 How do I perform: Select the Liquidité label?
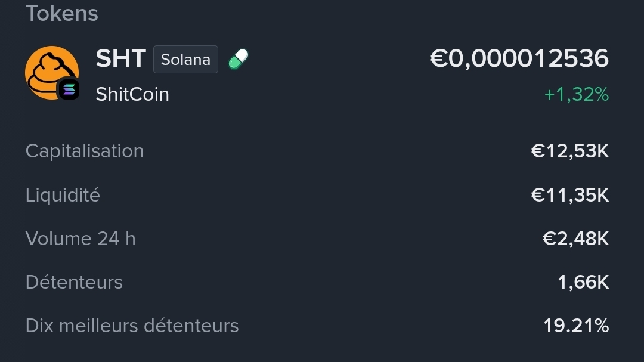click(x=63, y=195)
